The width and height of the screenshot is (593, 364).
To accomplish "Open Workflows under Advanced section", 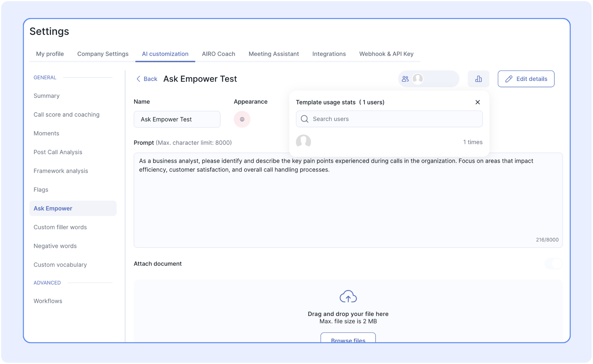I will (x=48, y=301).
